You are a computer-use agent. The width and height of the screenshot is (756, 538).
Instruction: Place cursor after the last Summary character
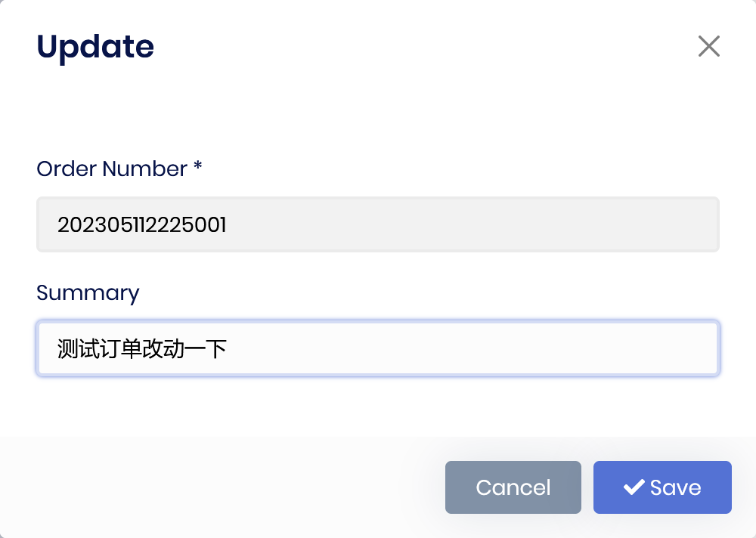pos(228,348)
